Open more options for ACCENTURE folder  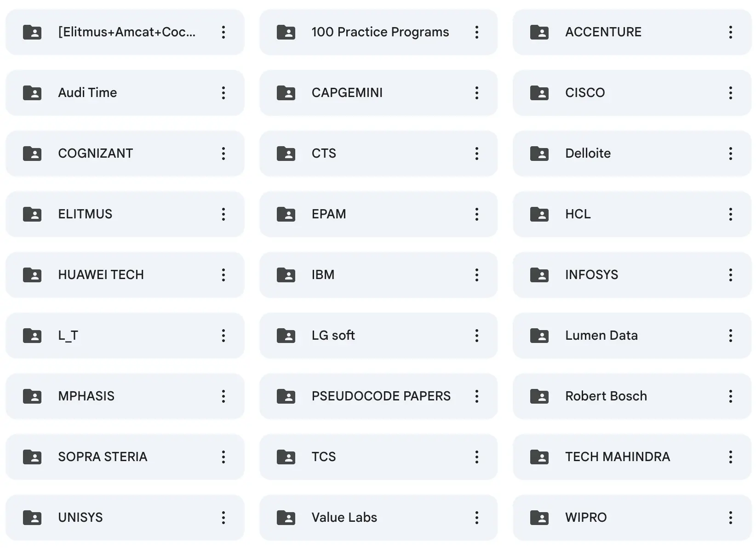[730, 32]
